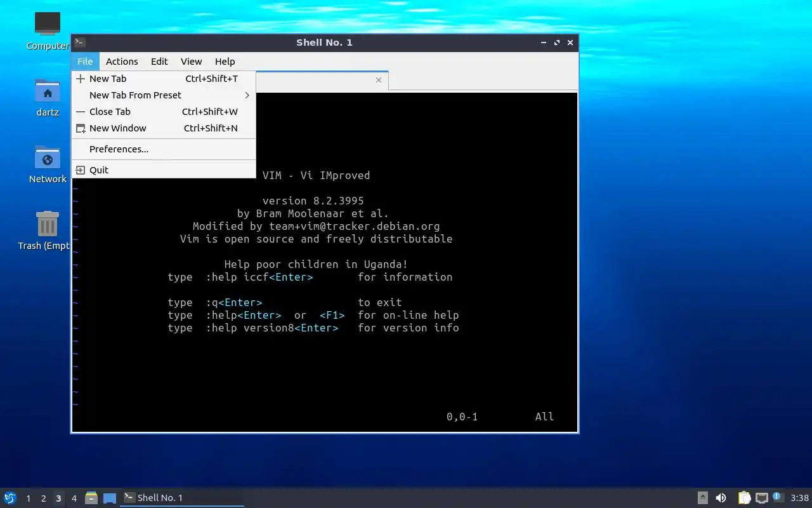Image resolution: width=812 pixels, height=508 pixels.
Task: Click the removable media eject tray icon
Action: [703, 498]
